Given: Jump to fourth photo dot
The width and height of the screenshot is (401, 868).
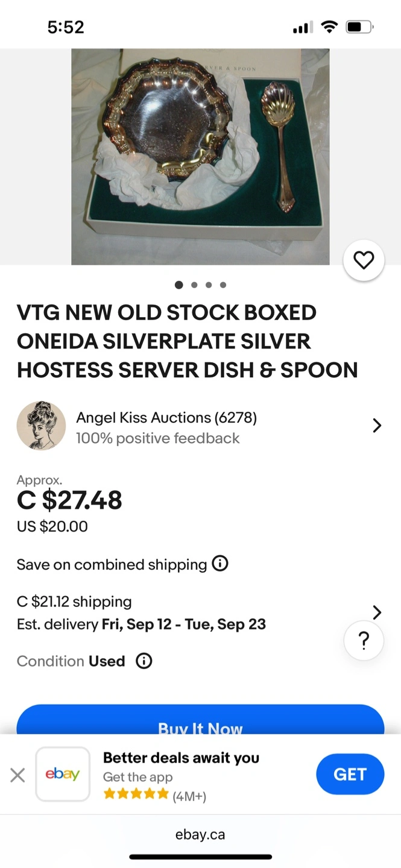Looking at the screenshot, I should point(223,285).
